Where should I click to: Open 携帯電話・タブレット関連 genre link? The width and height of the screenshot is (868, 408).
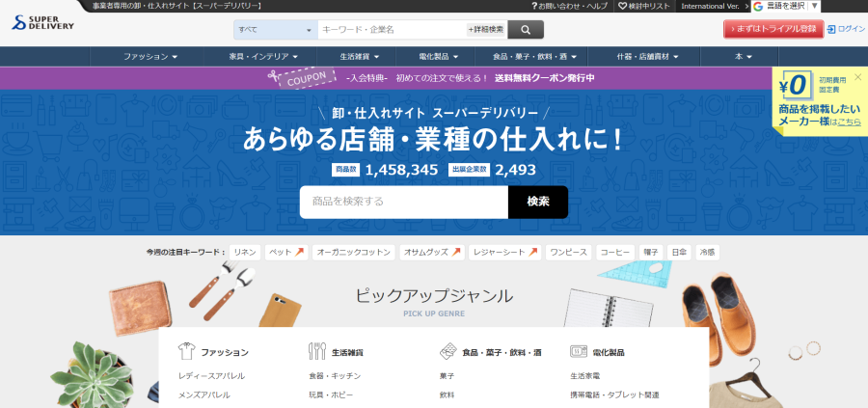click(x=614, y=395)
